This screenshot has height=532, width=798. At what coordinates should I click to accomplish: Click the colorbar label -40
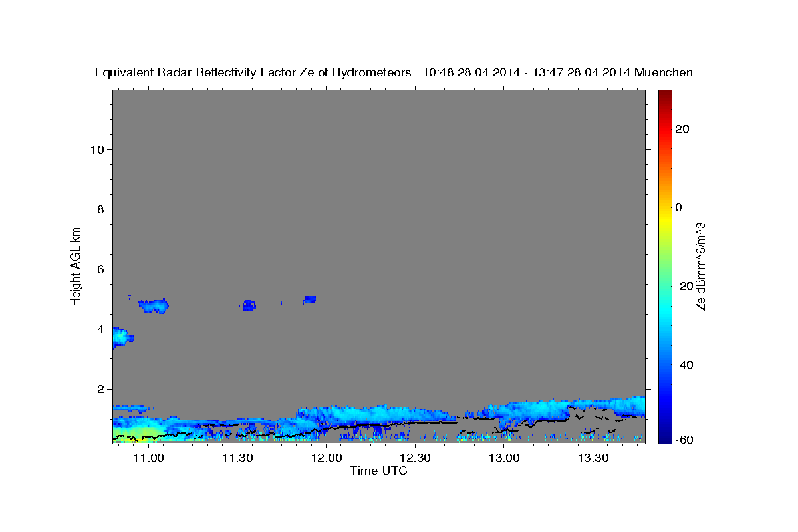click(685, 364)
